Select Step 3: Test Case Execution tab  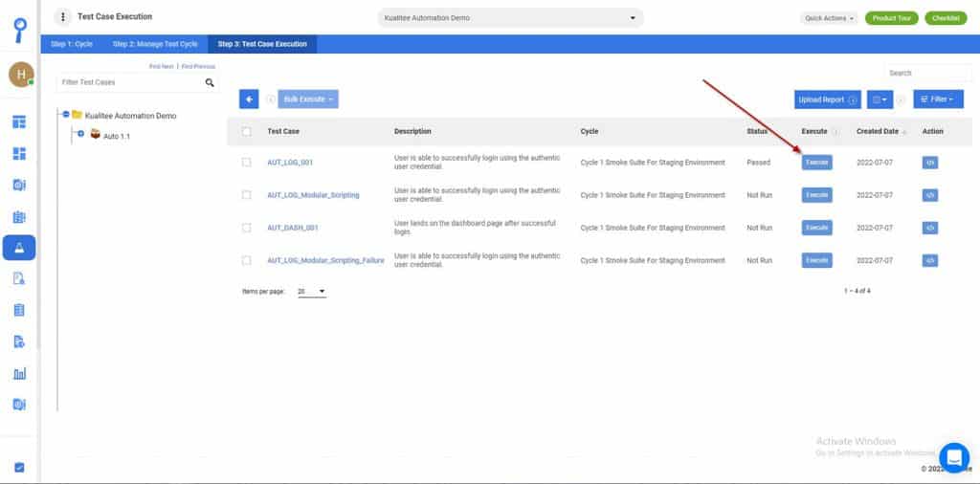coord(262,44)
